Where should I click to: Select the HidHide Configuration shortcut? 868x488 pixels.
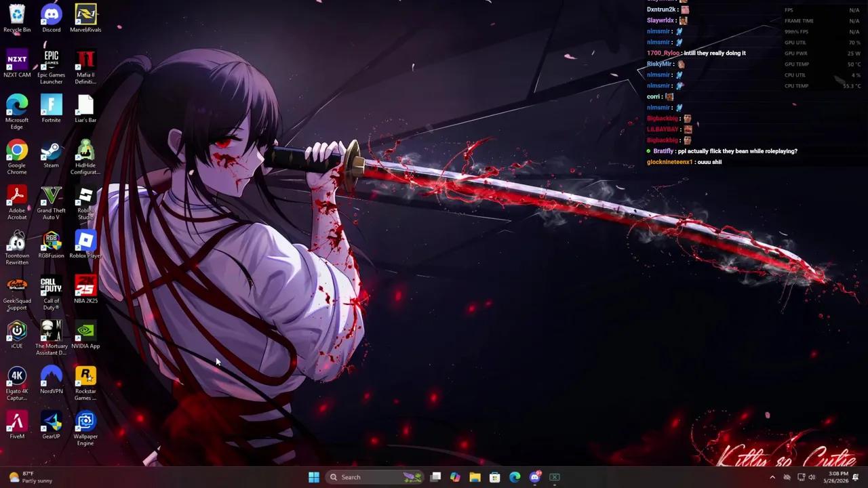[x=85, y=157]
